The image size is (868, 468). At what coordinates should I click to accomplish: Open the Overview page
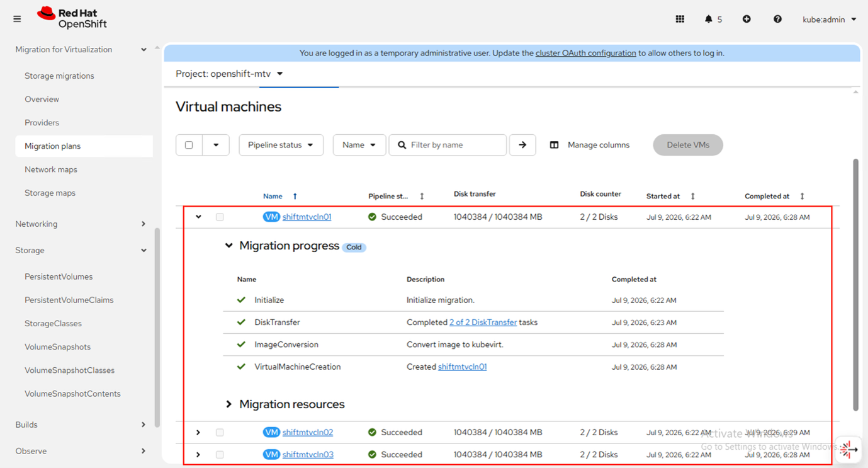42,99
